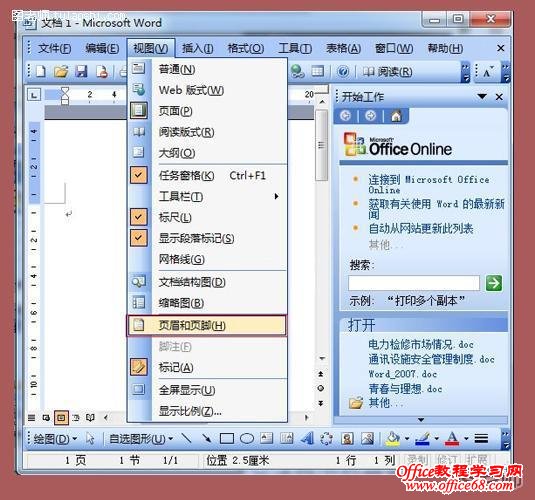Image resolution: width=535 pixels, height=500 pixels.
Task: Open 青春与理想.doc recent file
Action: (405, 389)
